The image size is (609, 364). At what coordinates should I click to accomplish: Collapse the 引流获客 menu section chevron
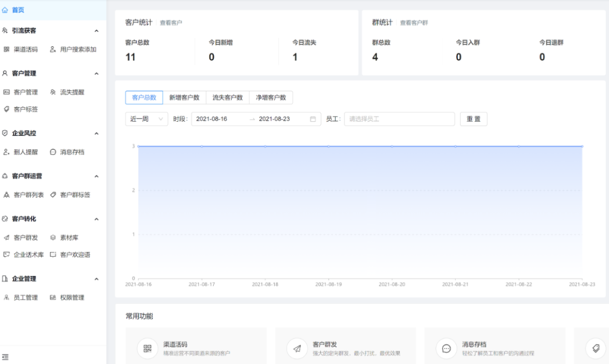tap(96, 30)
